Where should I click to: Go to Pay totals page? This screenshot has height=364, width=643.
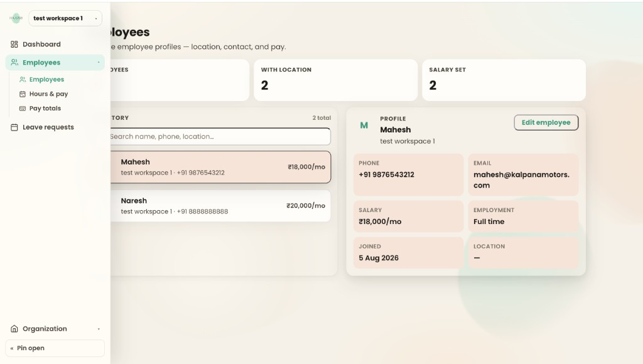click(45, 108)
